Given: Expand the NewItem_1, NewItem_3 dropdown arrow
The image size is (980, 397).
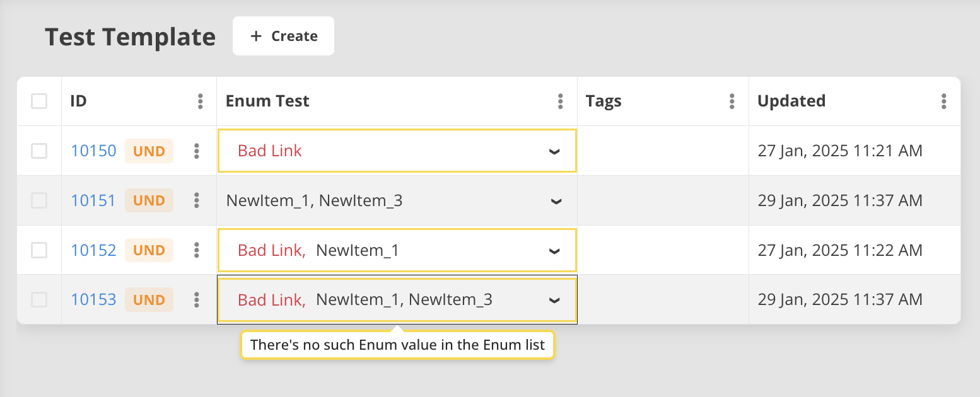Looking at the screenshot, I should (556, 201).
